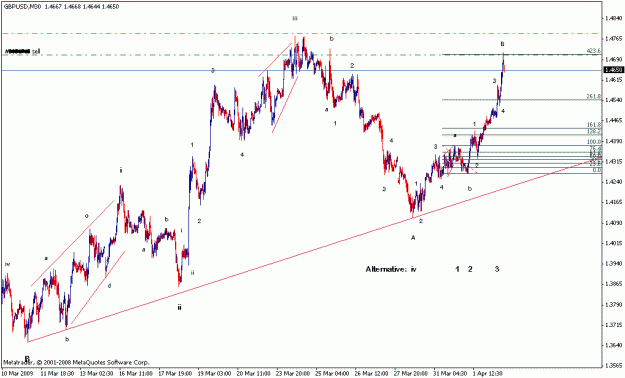
Task: Click the 1.3865 price axis label
Action: coord(613,284)
